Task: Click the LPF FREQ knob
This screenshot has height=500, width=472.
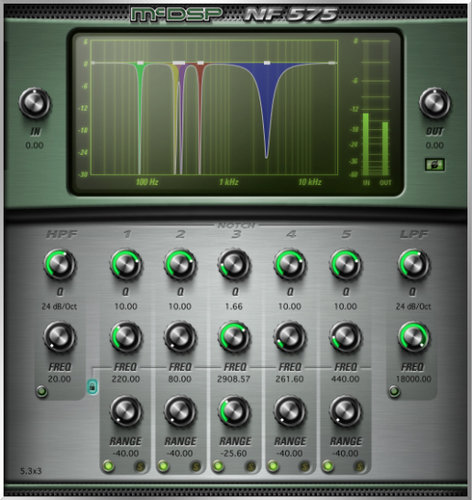Action: tap(414, 337)
